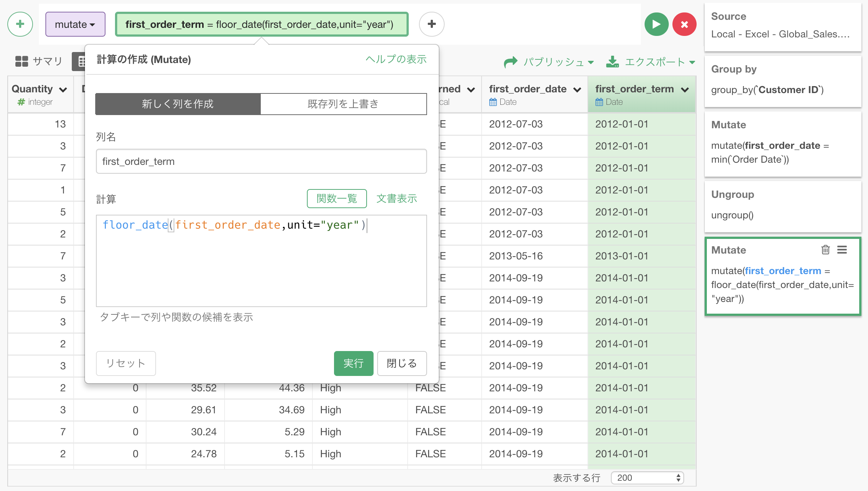868x491 pixels.
Task: Open ヘルプの表示 help link
Action: coord(396,59)
